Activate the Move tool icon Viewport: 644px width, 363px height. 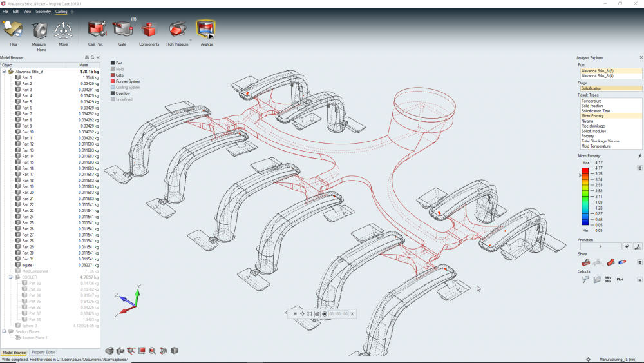[63, 31]
